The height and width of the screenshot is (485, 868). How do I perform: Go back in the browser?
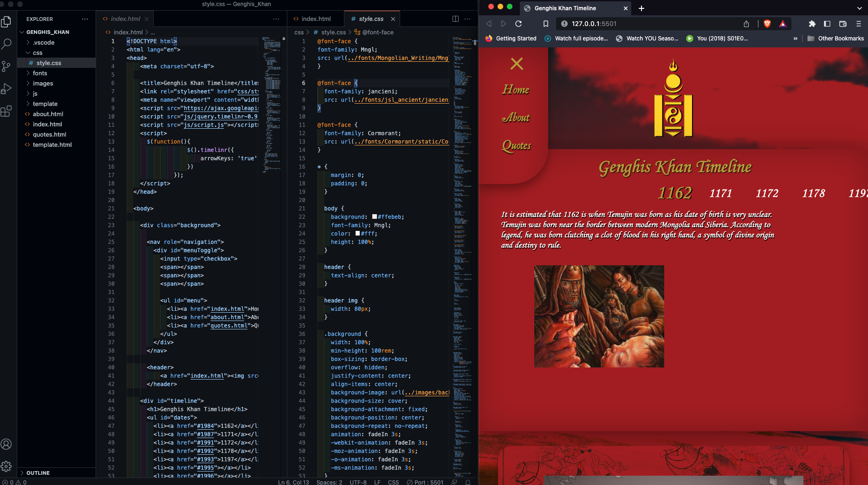[x=489, y=24]
